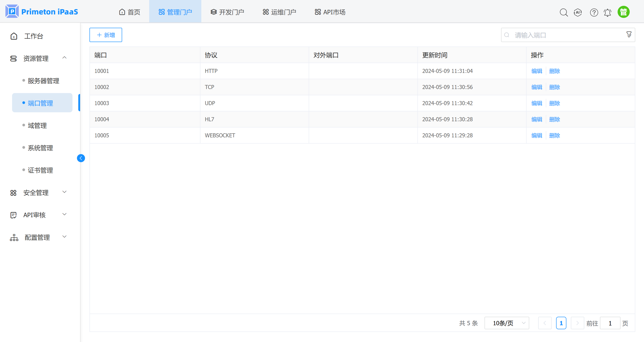Image resolution: width=644 pixels, height=342 pixels.
Task: Click the port search input field
Action: [550, 35]
